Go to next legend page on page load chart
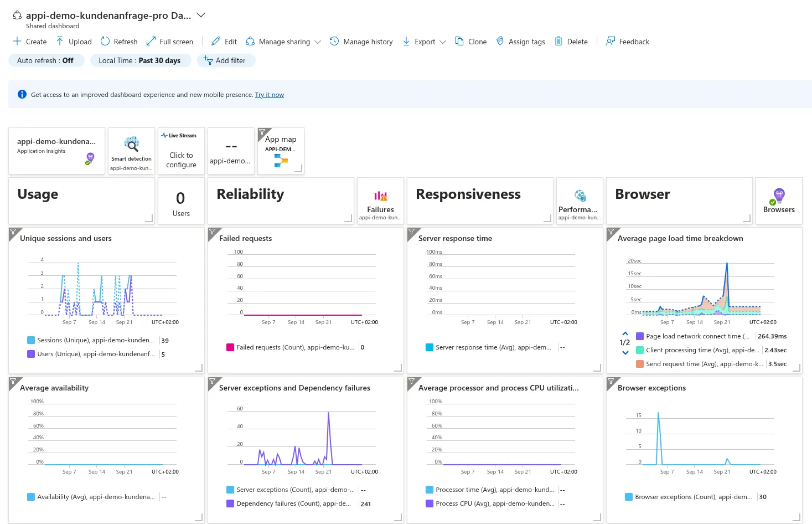812x524 pixels. point(625,353)
